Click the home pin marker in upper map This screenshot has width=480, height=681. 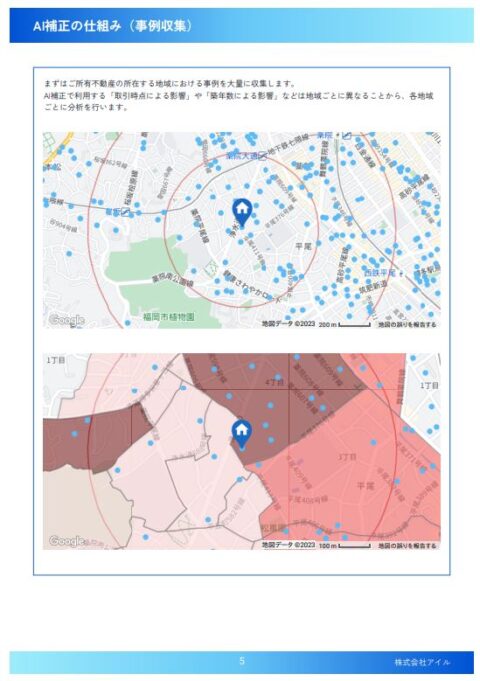(x=242, y=213)
